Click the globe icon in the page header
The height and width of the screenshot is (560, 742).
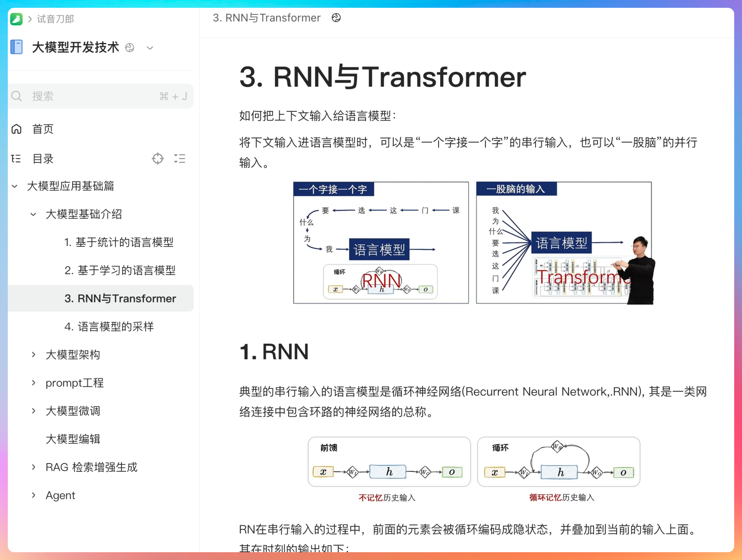pos(336,18)
